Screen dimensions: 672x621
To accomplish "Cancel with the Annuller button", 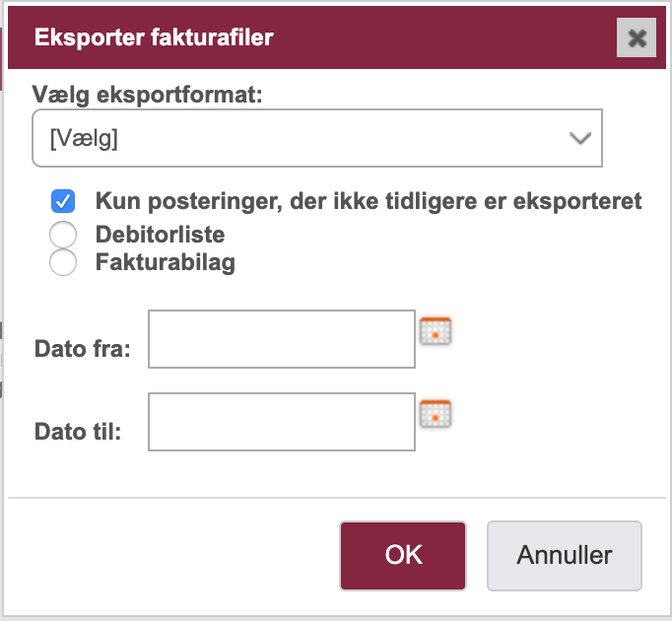I will point(565,556).
